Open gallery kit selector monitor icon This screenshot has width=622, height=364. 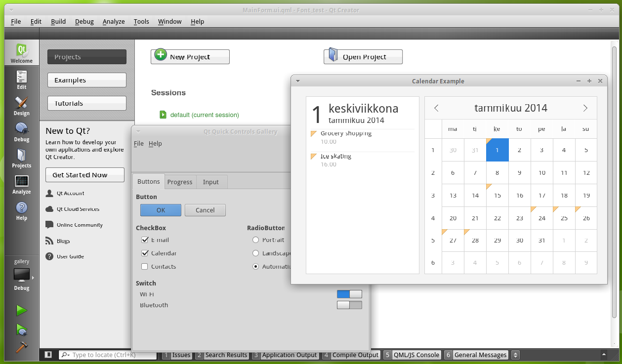click(22, 275)
